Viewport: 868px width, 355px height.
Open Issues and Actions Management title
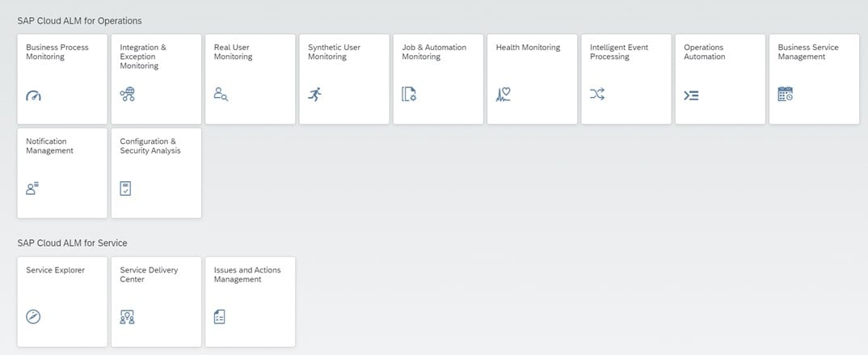(x=247, y=275)
